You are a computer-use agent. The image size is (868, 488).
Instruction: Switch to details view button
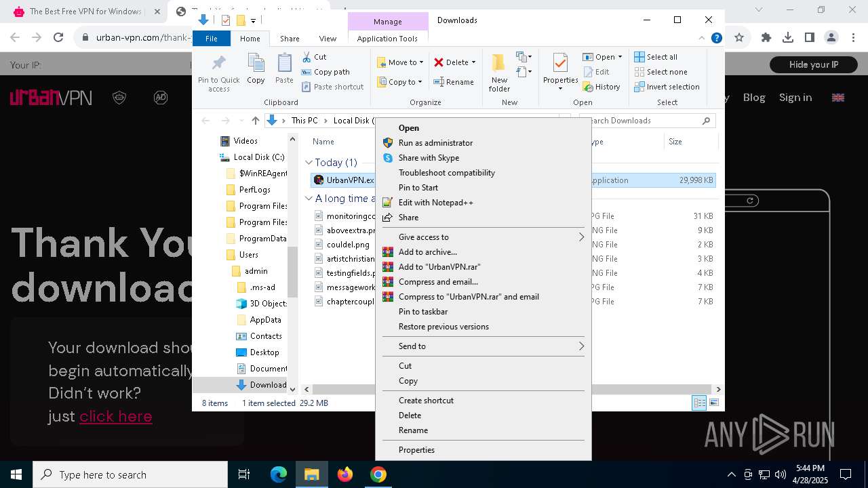[699, 403]
